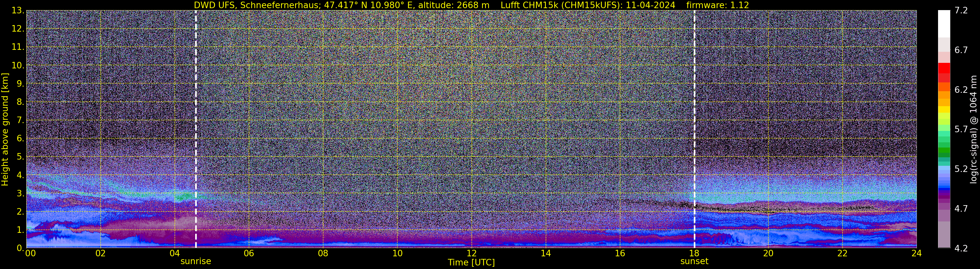
Task: Click the height axis tick label '8.'
Action: tap(20, 102)
